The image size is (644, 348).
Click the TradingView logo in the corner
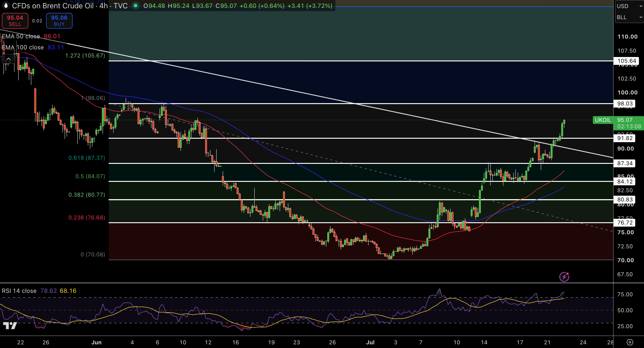pos(10,325)
